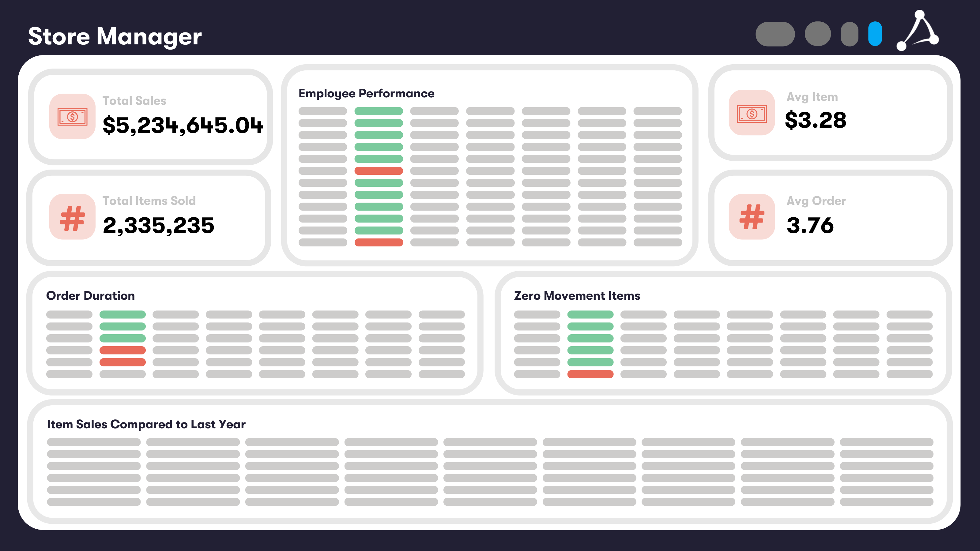Click last red bar in Employee Performance

(379, 243)
